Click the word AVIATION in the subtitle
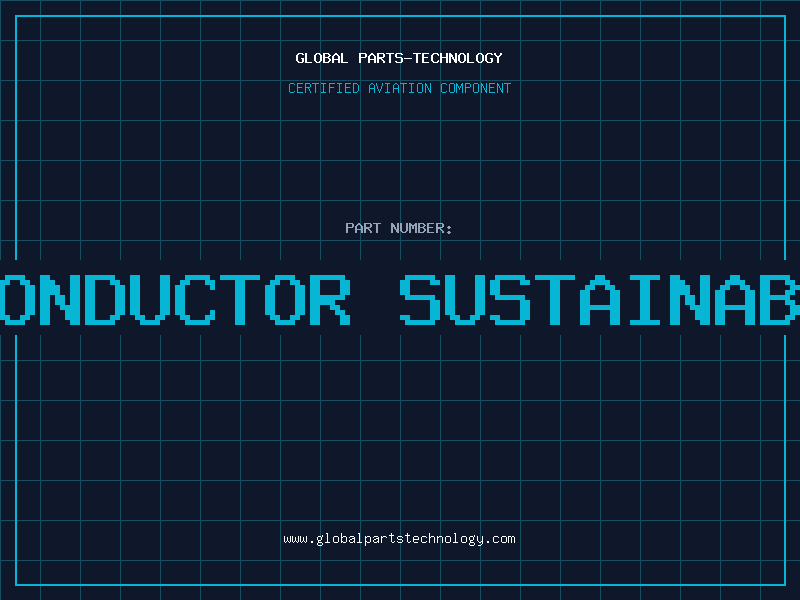Screen dimensions: 800x600 click(400, 88)
